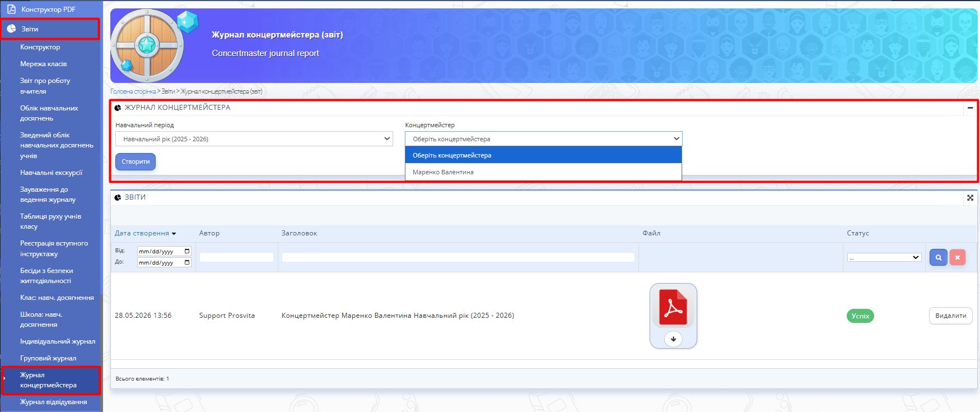The width and height of the screenshot is (980, 412).
Task: Click Звіти breadcrumb link
Action: coord(169,91)
